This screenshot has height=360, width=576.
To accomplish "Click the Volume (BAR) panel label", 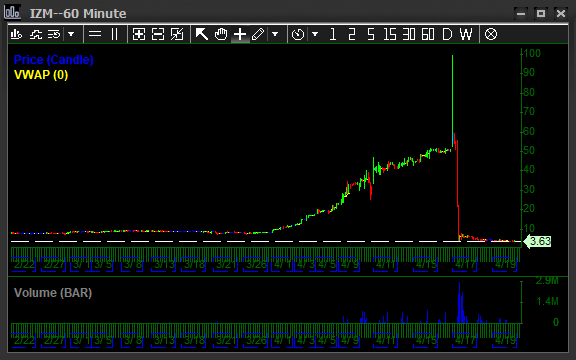I will (x=53, y=293).
